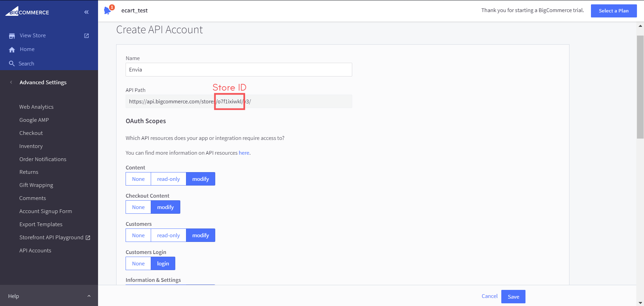The image size is (644, 306).
Task: Set Customers scope to None
Action: click(x=138, y=235)
